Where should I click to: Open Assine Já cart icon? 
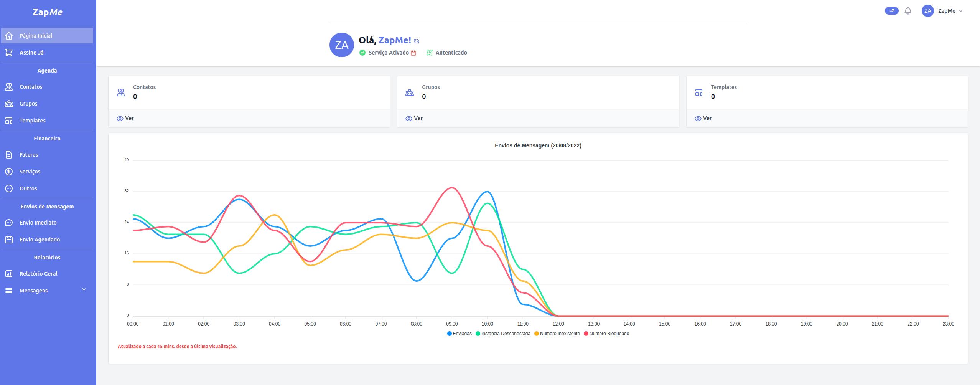coord(9,53)
